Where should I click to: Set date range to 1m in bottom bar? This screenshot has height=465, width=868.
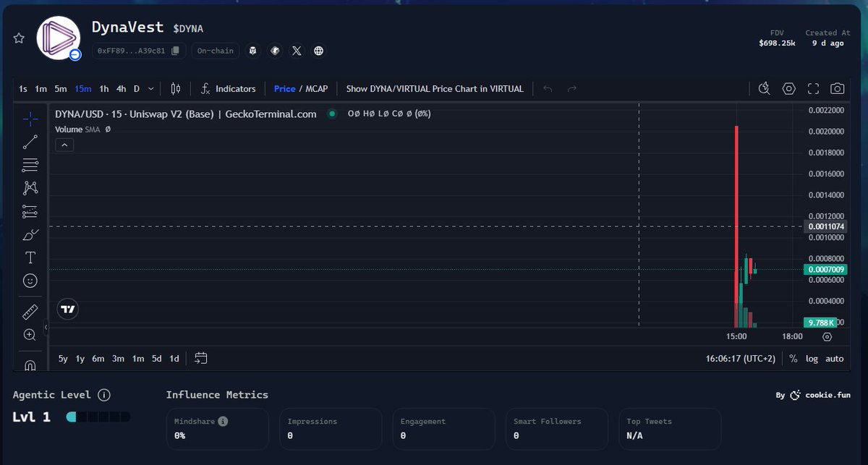[x=137, y=359]
